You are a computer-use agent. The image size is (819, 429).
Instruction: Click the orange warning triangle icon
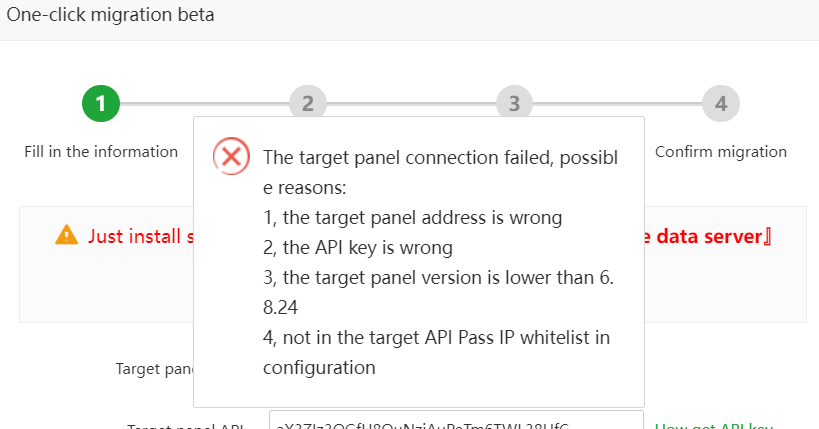click(67, 235)
